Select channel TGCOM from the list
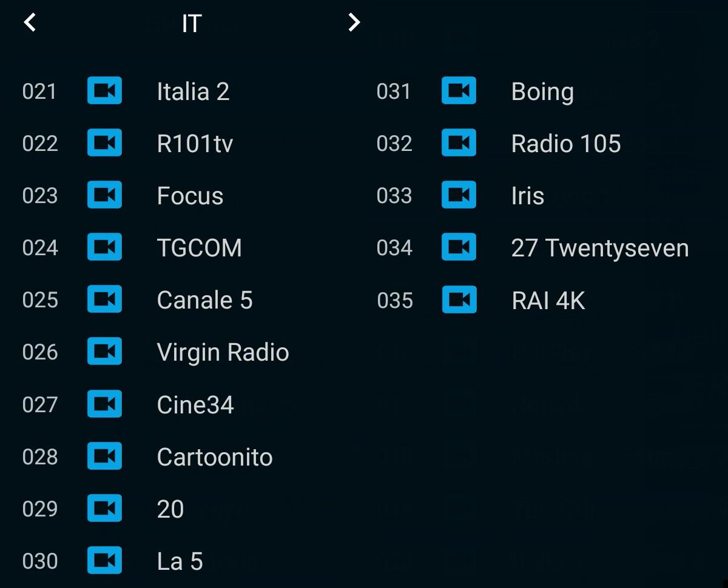The height and width of the screenshot is (588, 728). [x=199, y=248]
